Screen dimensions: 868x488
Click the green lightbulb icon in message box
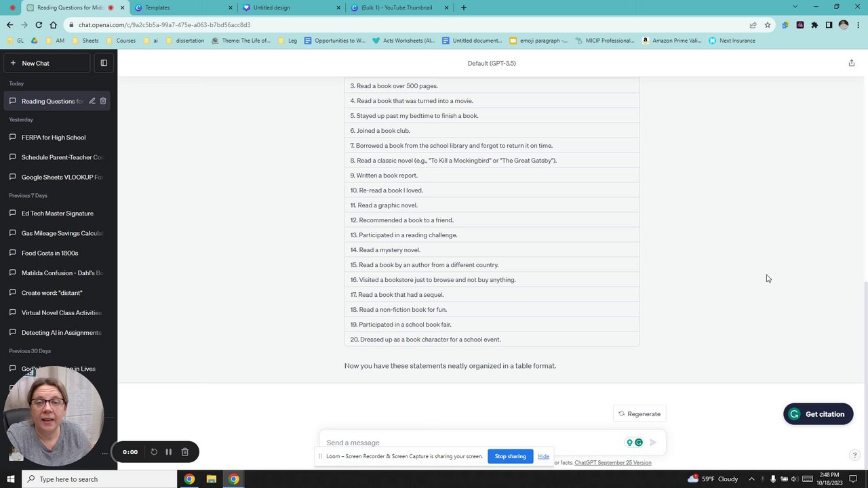629,443
